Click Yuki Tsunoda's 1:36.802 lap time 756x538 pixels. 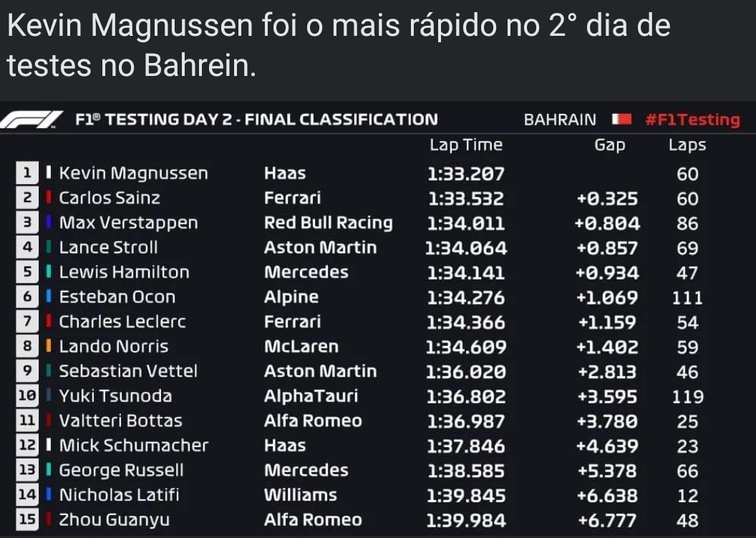tap(466, 397)
